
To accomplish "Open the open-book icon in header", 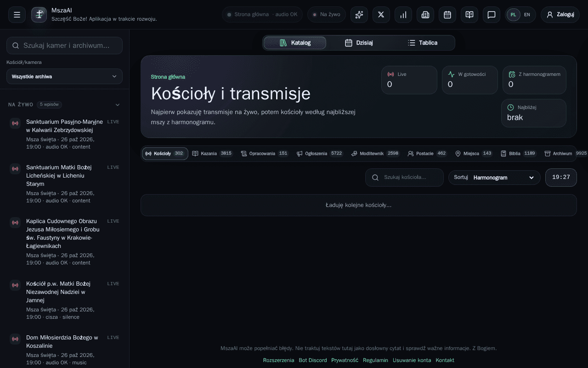I will point(469,15).
